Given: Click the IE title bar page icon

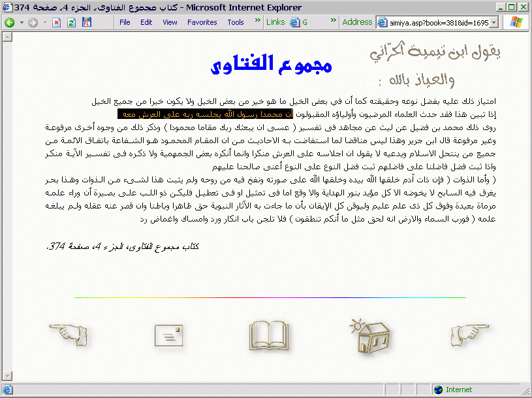Looking at the screenshot, I should (x=7, y=7).
